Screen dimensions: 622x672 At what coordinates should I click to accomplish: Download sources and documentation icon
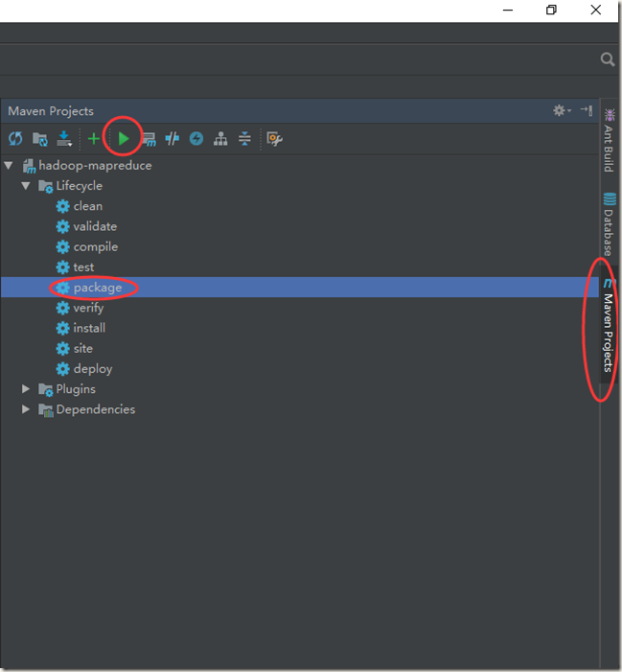click(64, 139)
